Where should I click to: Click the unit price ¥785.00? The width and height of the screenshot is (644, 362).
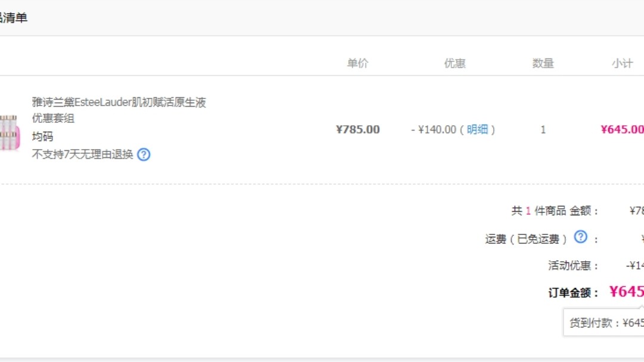click(357, 129)
